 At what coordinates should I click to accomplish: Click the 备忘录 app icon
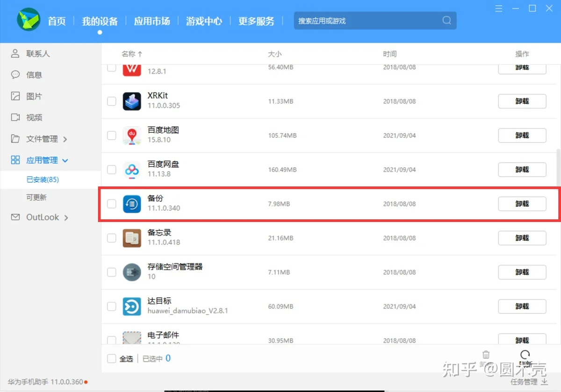tap(132, 238)
